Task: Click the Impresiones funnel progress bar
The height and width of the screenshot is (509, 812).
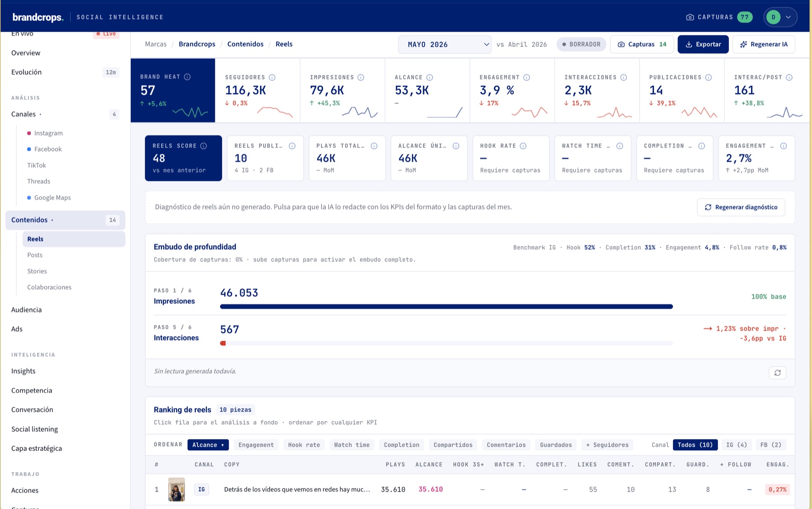Action: pos(446,306)
